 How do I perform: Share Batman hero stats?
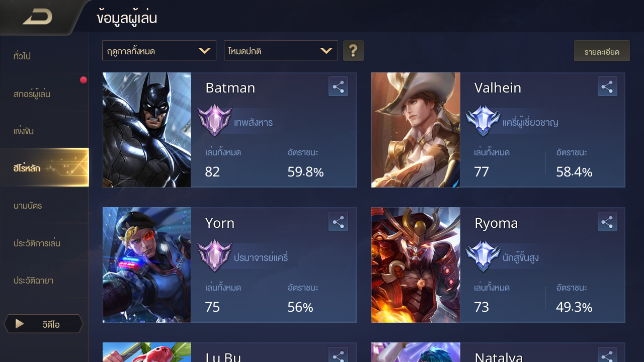tap(338, 86)
